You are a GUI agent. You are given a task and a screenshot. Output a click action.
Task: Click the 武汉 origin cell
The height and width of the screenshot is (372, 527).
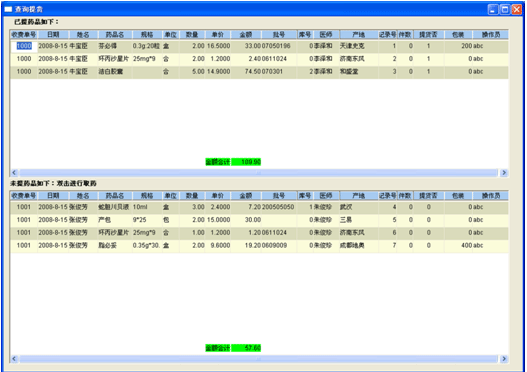click(359, 207)
